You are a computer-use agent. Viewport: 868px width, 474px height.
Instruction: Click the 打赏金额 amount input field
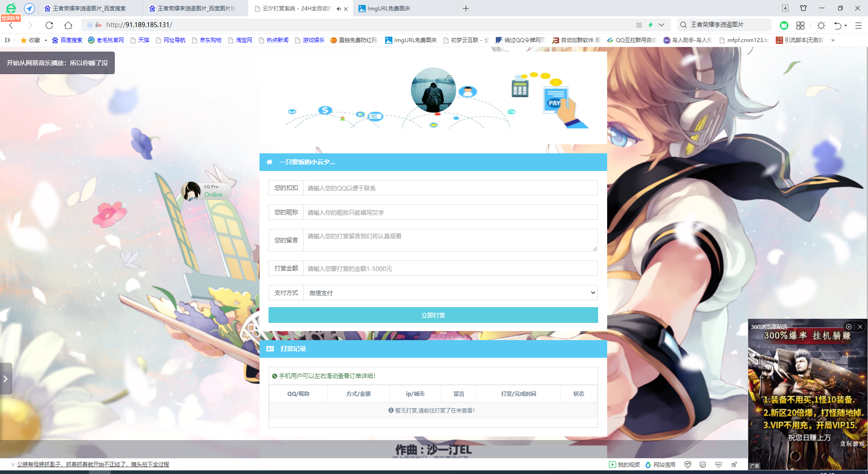(450, 268)
